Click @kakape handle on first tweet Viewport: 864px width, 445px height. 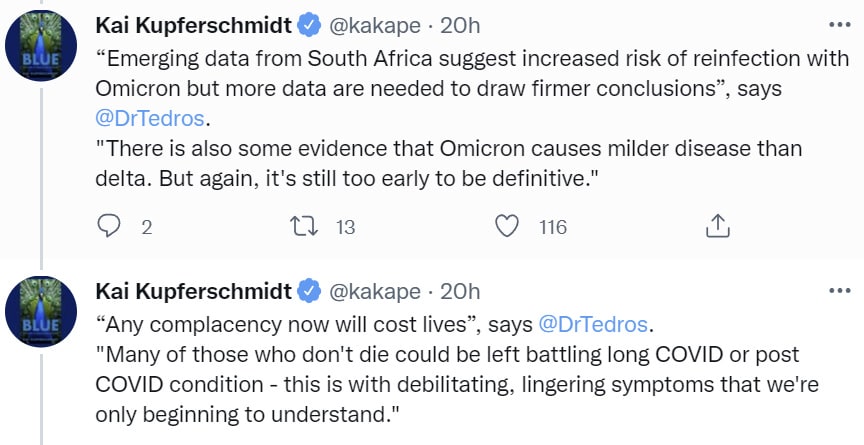click(x=375, y=26)
